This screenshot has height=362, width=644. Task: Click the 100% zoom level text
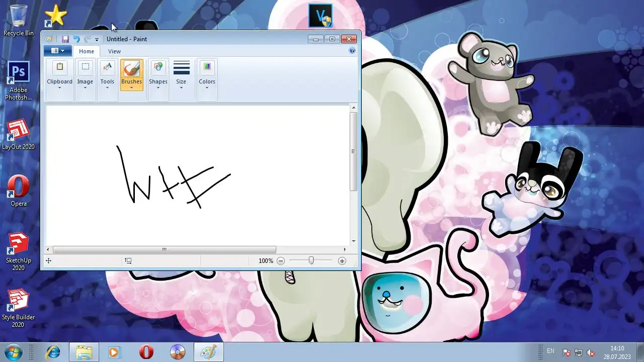[266, 261]
